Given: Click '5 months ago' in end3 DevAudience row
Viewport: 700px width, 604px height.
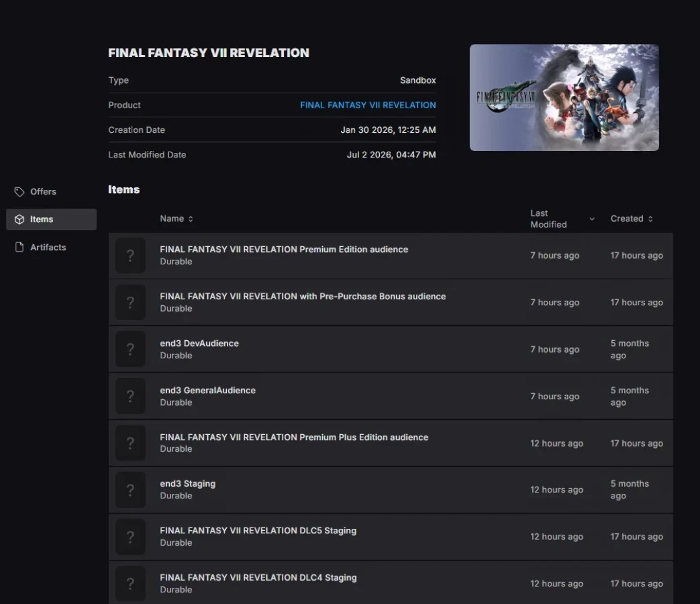Looking at the screenshot, I should [x=629, y=349].
